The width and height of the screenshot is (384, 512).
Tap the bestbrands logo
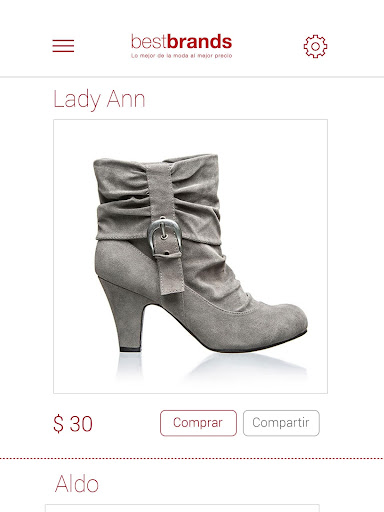[182, 46]
